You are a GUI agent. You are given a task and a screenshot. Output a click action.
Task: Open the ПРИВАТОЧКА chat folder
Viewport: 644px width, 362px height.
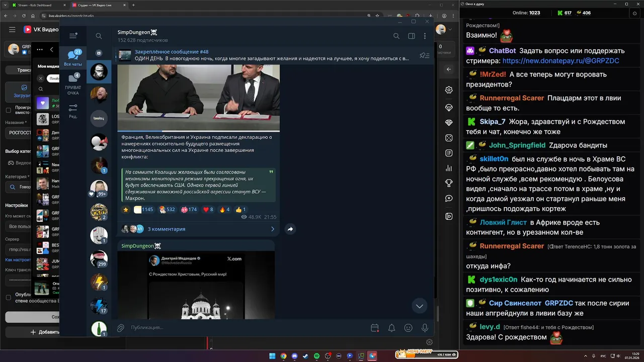point(73,83)
